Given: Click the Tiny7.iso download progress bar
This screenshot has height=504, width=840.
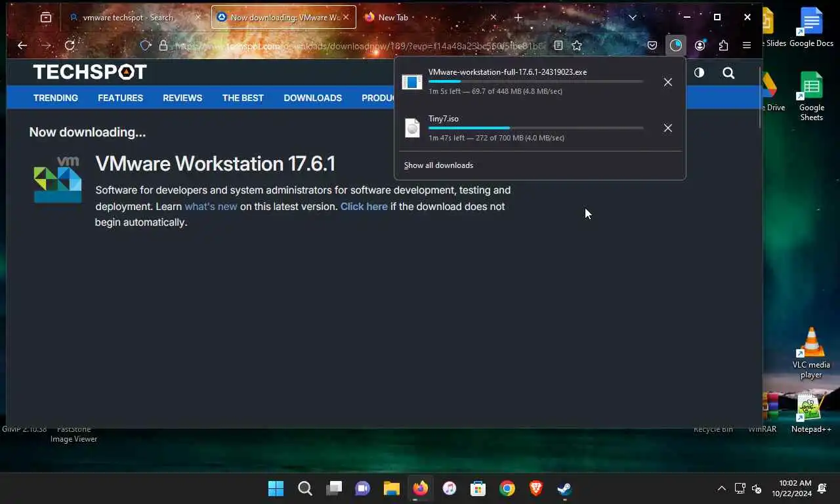Looking at the screenshot, I should click(x=535, y=128).
